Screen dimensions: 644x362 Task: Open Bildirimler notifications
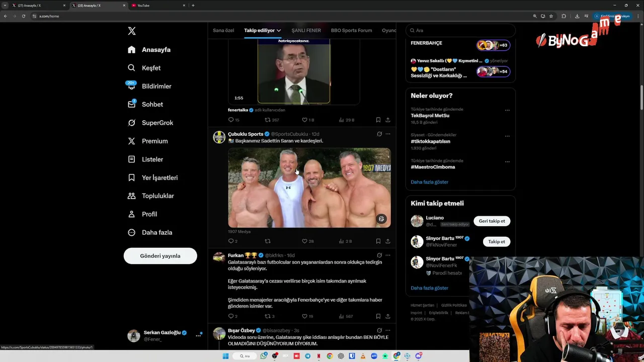coord(149,86)
